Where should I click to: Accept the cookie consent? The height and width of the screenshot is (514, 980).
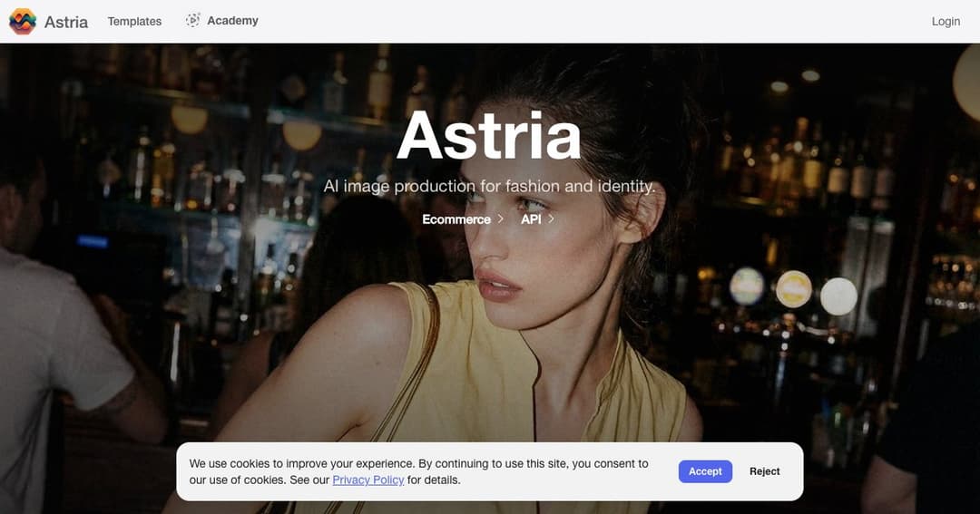pos(705,471)
